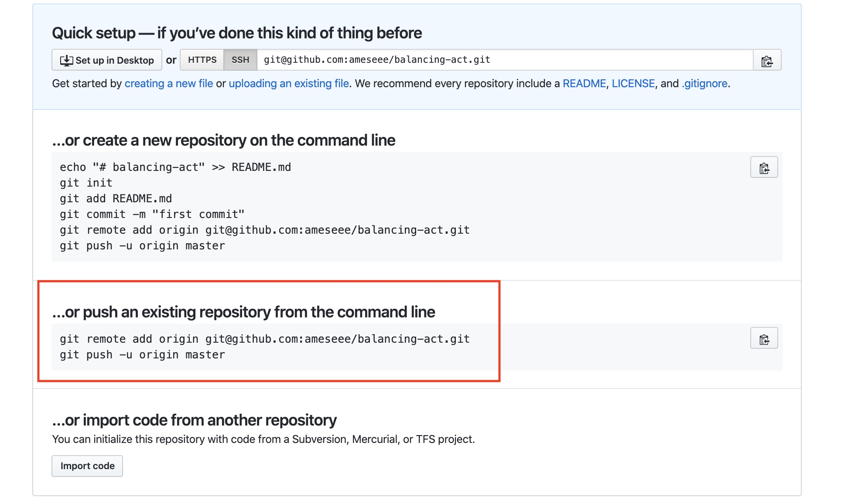Open the 'uploading an existing file' link
The width and height of the screenshot is (848, 504).
point(289,83)
